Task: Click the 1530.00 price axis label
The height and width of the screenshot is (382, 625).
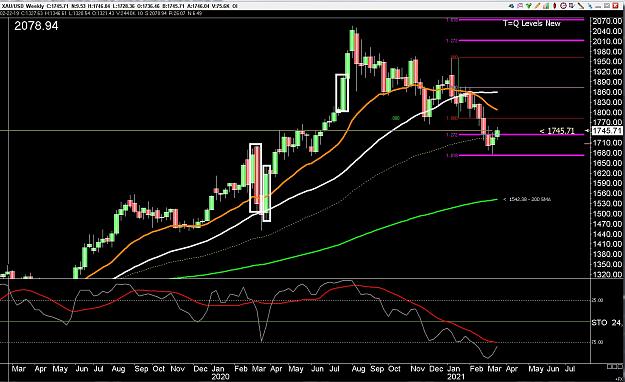Action: click(607, 204)
